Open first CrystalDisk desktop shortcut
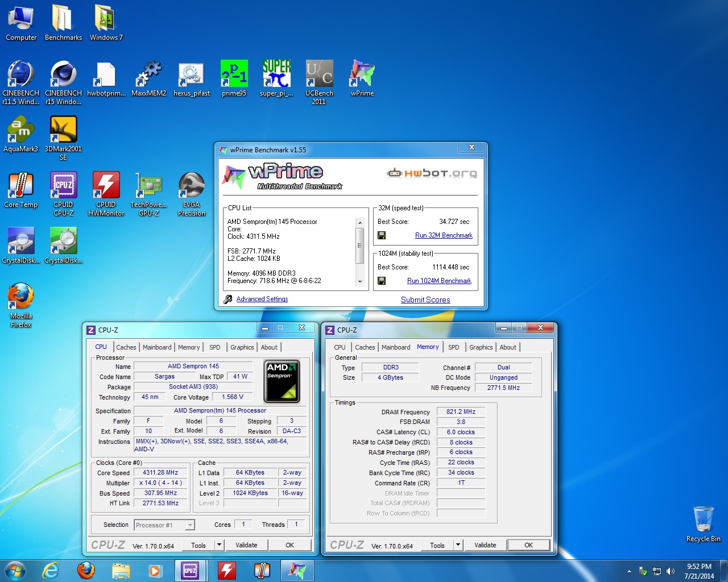 click(x=21, y=246)
